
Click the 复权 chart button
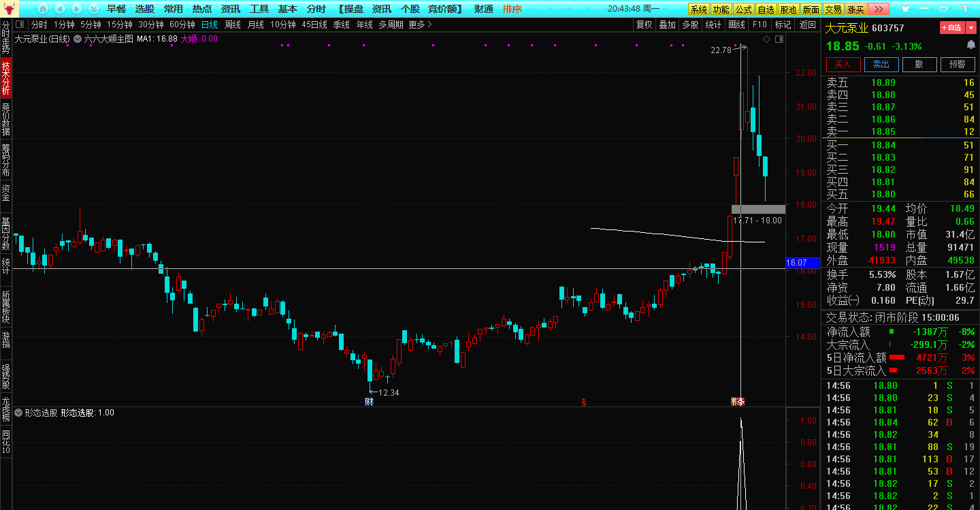(644, 25)
